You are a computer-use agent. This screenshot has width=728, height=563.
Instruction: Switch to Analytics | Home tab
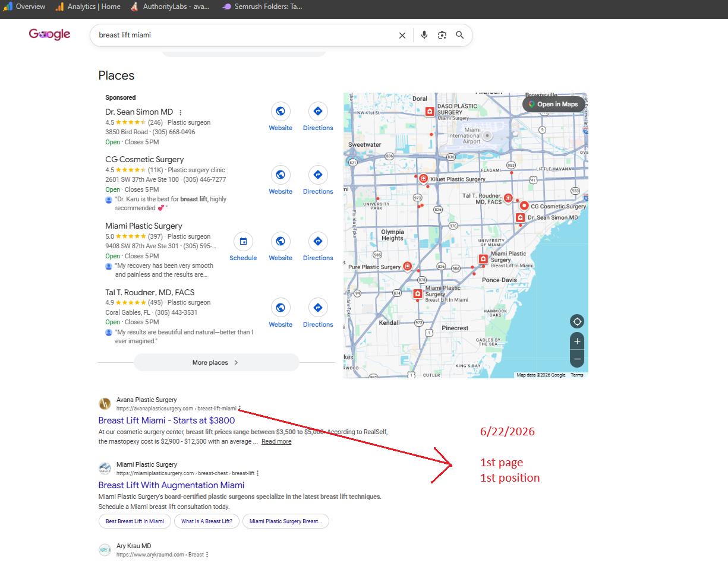88,7
